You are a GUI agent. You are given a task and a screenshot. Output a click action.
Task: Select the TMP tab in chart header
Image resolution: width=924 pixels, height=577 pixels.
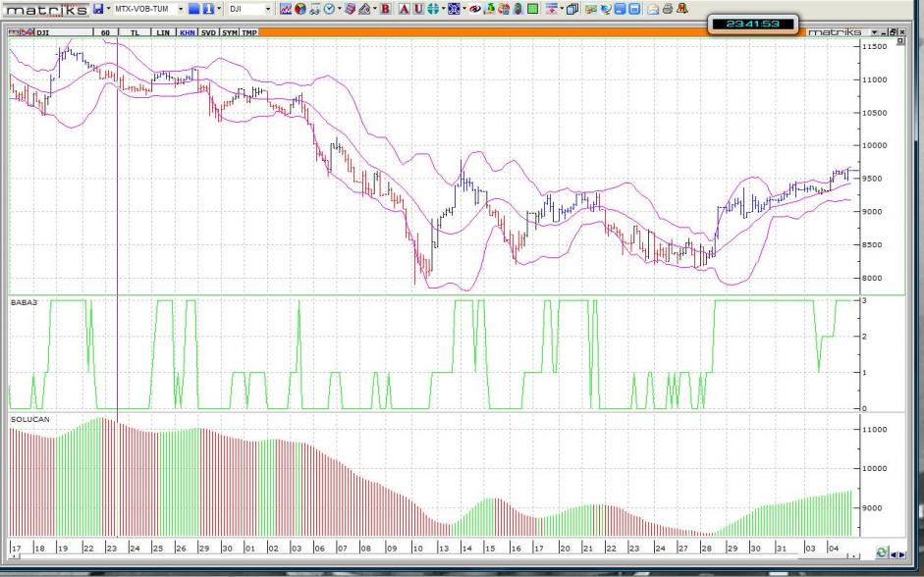249,32
